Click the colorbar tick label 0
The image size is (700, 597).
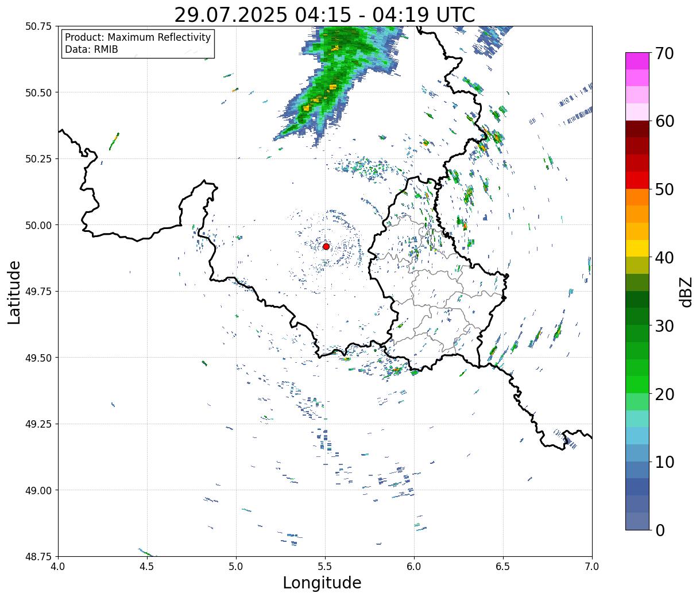(x=660, y=530)
